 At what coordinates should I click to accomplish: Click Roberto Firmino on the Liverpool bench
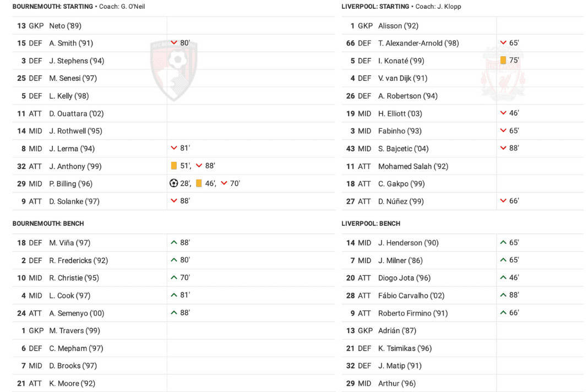pyautogui.click(x=413, y=313)
